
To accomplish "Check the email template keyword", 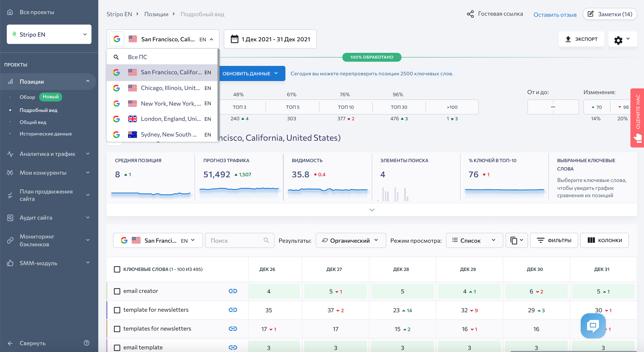I will coord(117,348).
